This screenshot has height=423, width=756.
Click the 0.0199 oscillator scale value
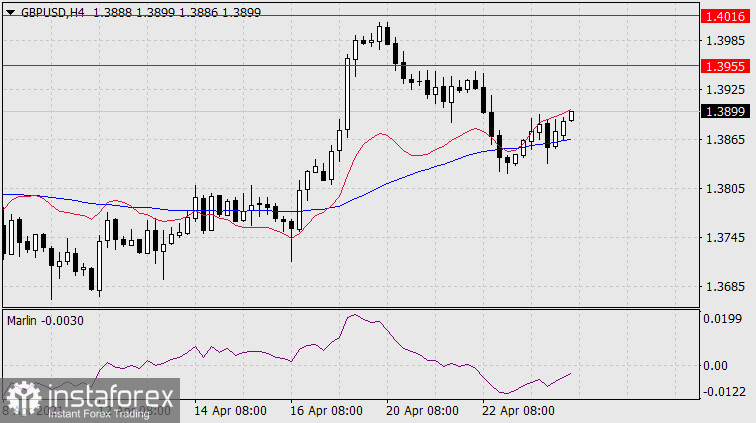(722, 319)
